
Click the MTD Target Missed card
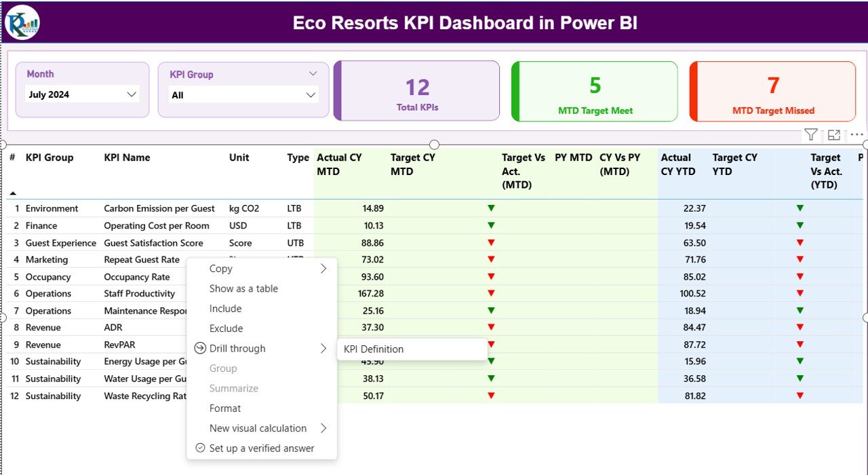click(773, 92)
